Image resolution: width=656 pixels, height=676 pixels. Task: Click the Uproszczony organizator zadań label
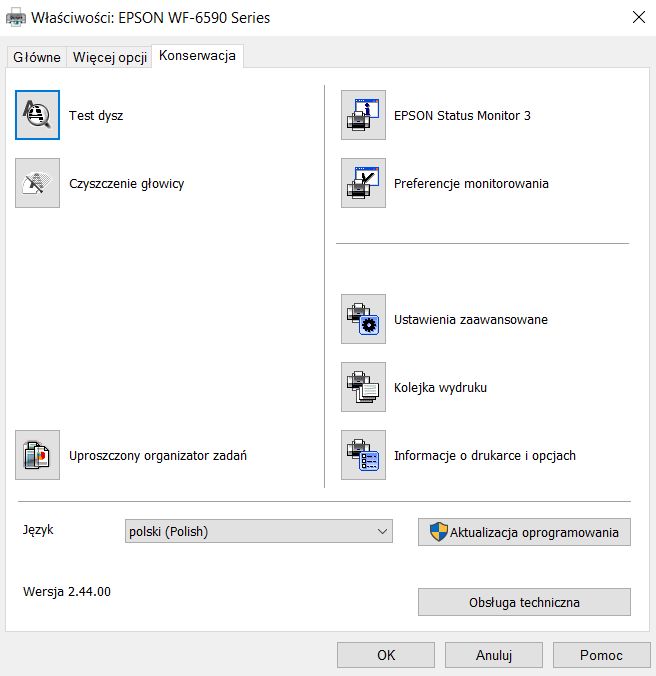pos(158,456)
